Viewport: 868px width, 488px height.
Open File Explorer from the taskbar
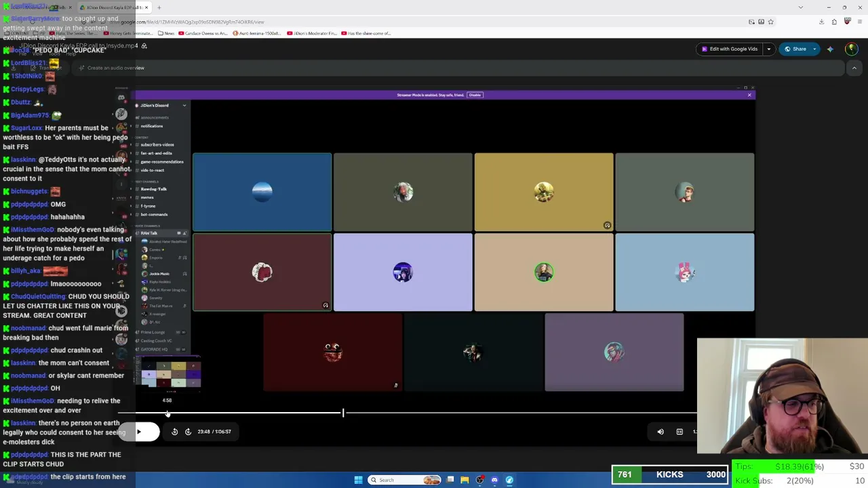(x=465, y=480)
